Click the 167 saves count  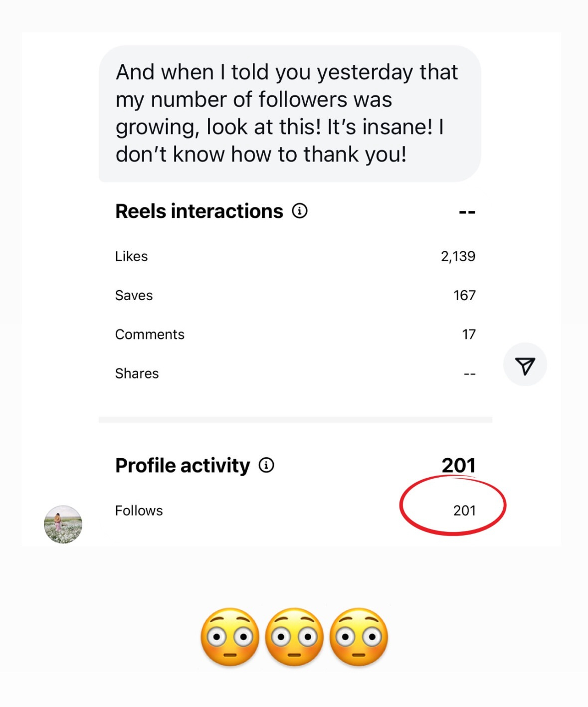tap(464, 295)
